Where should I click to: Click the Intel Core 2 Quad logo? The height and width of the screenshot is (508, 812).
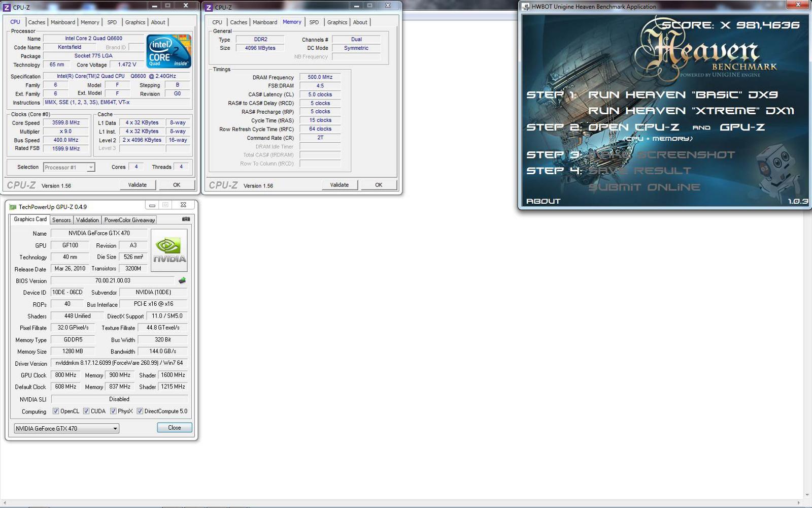[168, 51]
